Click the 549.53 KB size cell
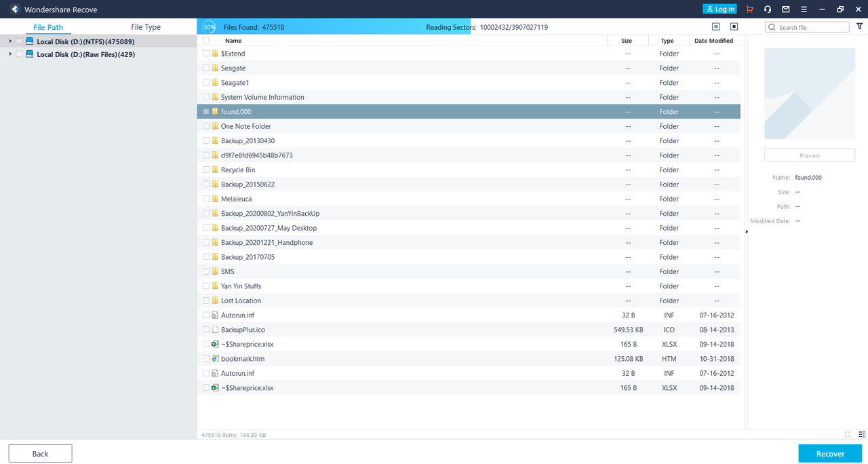868x464 pixels. [x=628, y=330]
